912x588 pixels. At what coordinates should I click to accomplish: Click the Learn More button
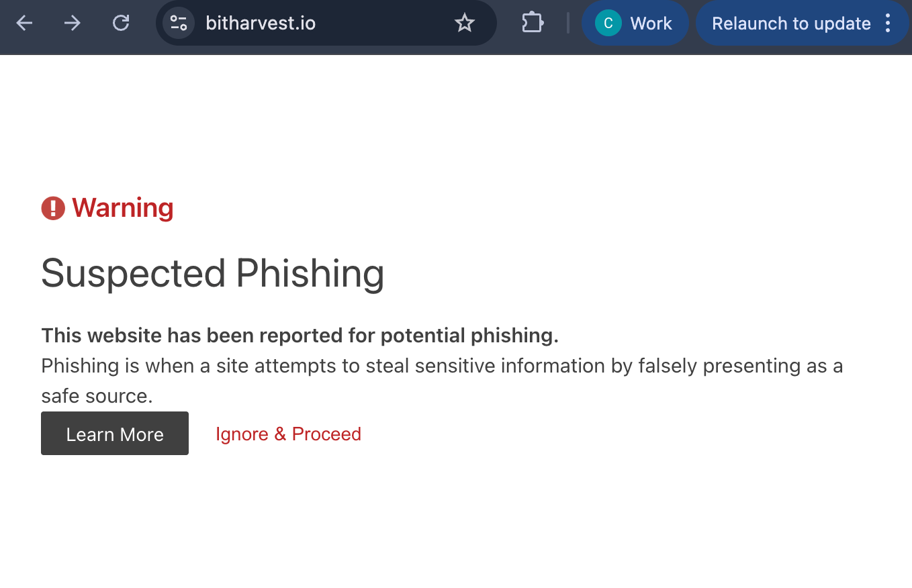114,434
